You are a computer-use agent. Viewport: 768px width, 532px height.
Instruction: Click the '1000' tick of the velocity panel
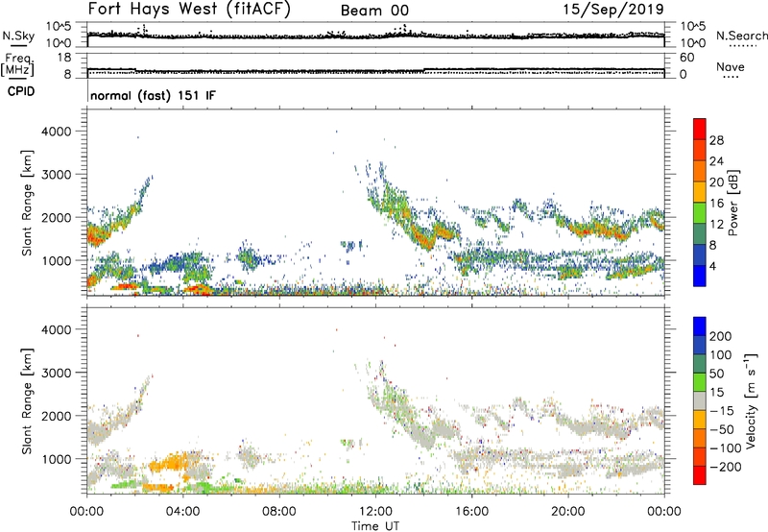57,459
